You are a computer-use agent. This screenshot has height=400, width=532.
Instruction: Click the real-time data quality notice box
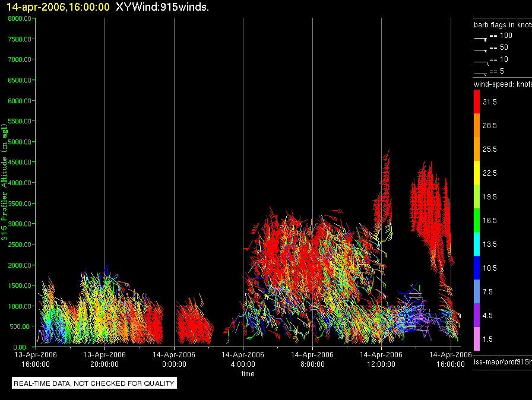[x=94, y=383]
